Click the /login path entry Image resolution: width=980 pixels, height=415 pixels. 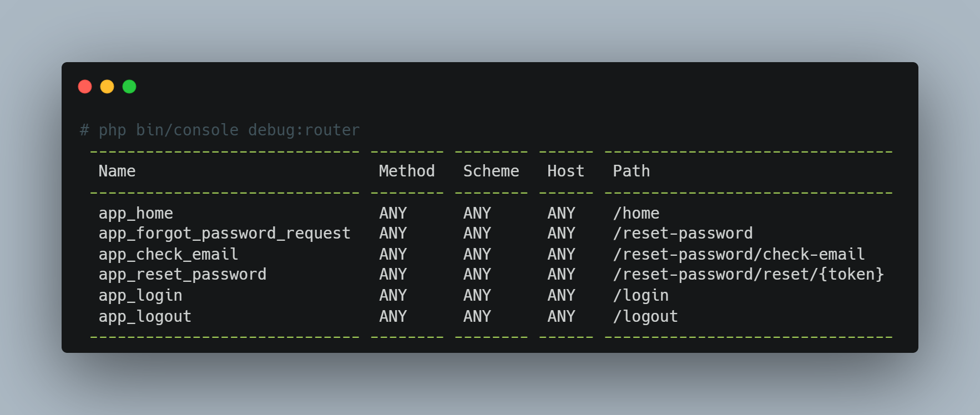(x=640, y=295)
